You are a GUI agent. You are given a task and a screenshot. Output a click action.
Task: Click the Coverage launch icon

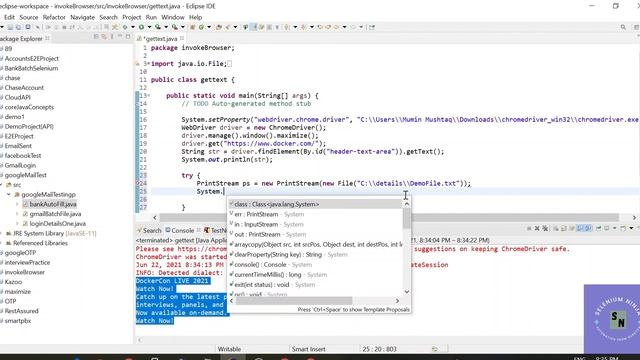[x=158, y=27]
